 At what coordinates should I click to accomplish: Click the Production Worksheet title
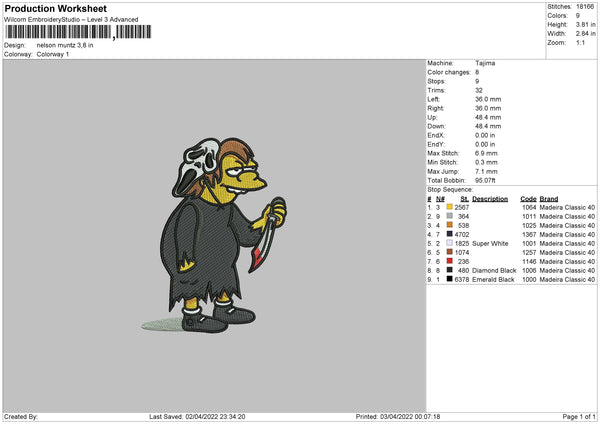55,8
